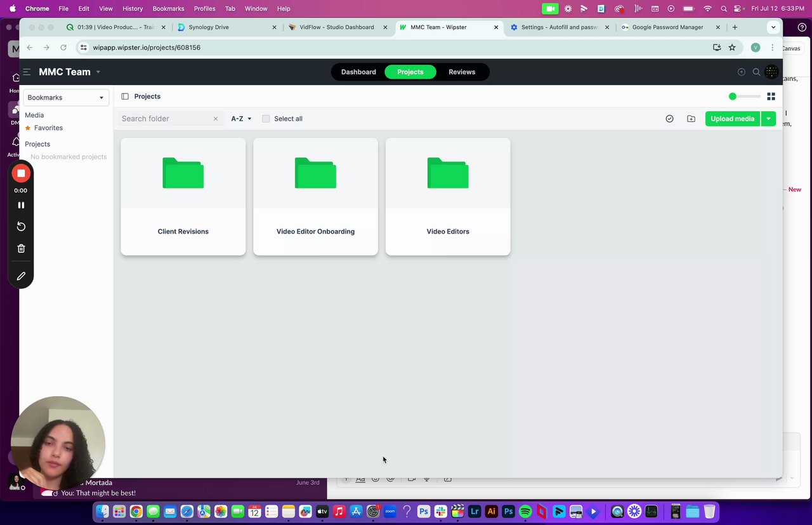Tick the Select all checkbox
The image size is (812, 525).
(266, 119)
